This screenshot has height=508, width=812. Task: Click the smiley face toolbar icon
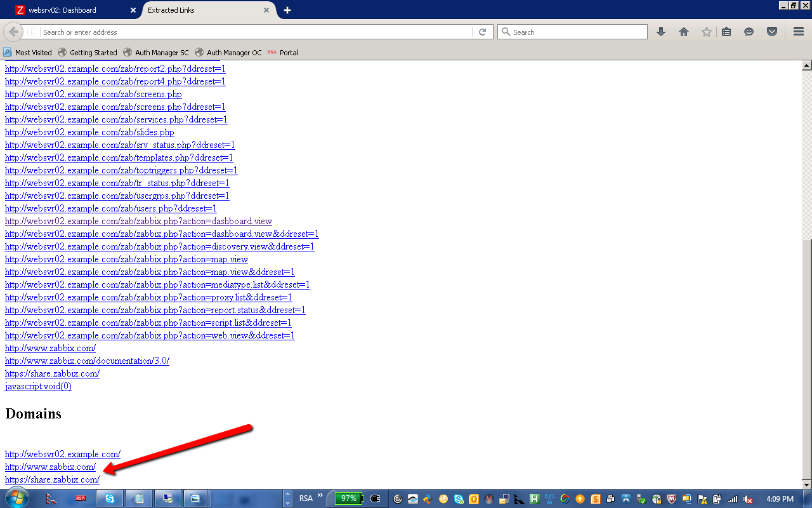click(749, 32)
